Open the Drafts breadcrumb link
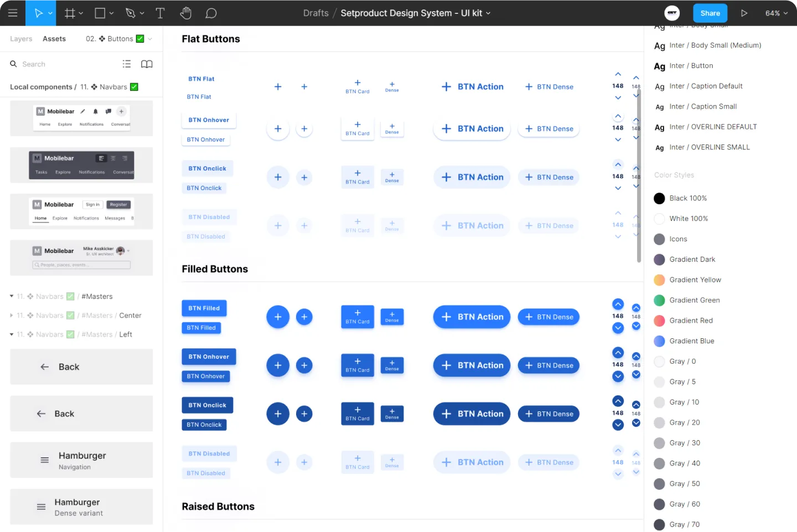Viewport: 797px width, 532px height. [x=315, y=13]
